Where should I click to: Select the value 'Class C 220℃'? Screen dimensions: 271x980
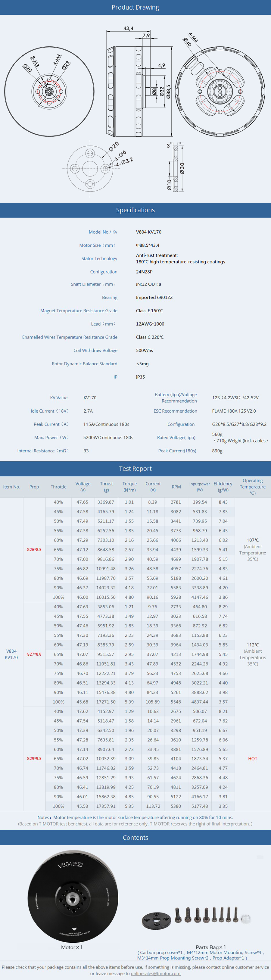point(150,337)
